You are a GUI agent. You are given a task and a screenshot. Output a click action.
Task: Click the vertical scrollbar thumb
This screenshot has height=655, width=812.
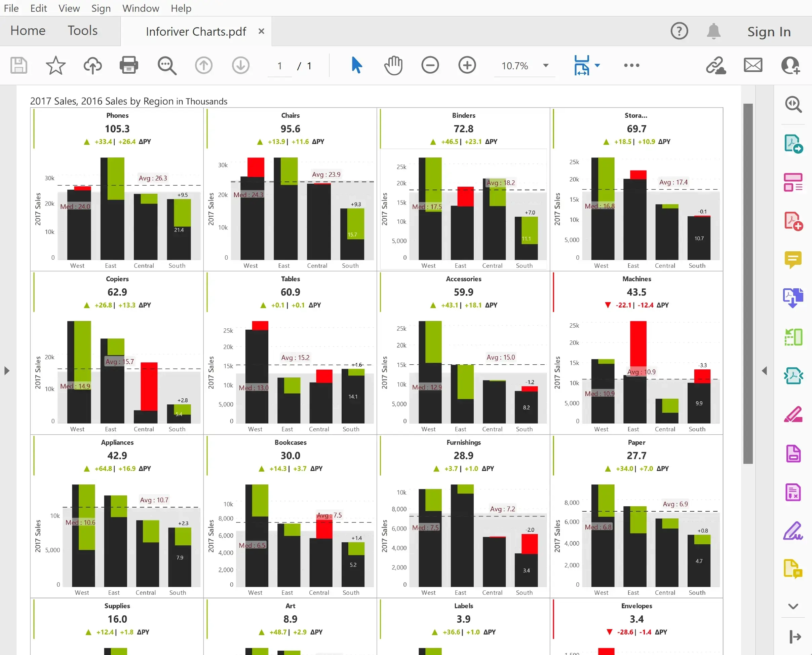[748, 283]
